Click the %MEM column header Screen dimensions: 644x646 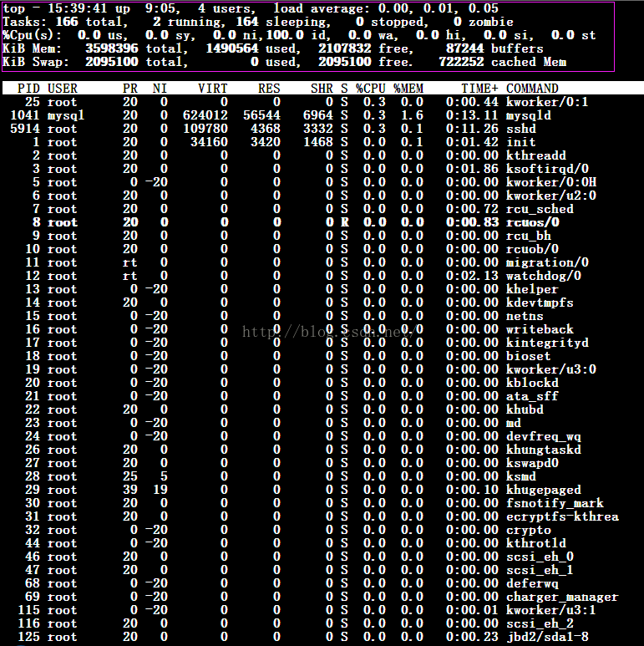408,88
